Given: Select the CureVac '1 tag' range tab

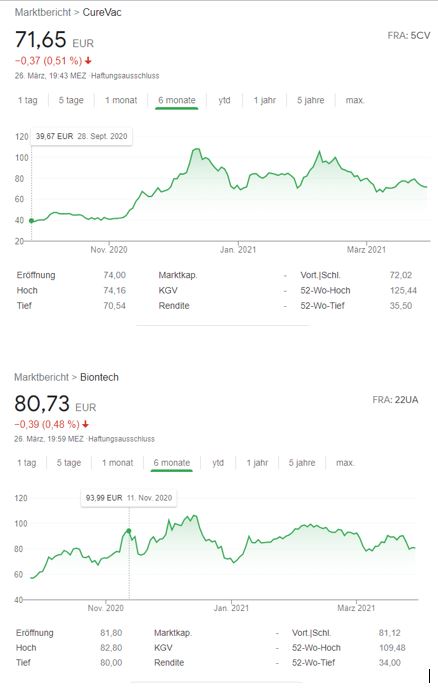Looking at the screenshot, I should click(x=28, y=100).
